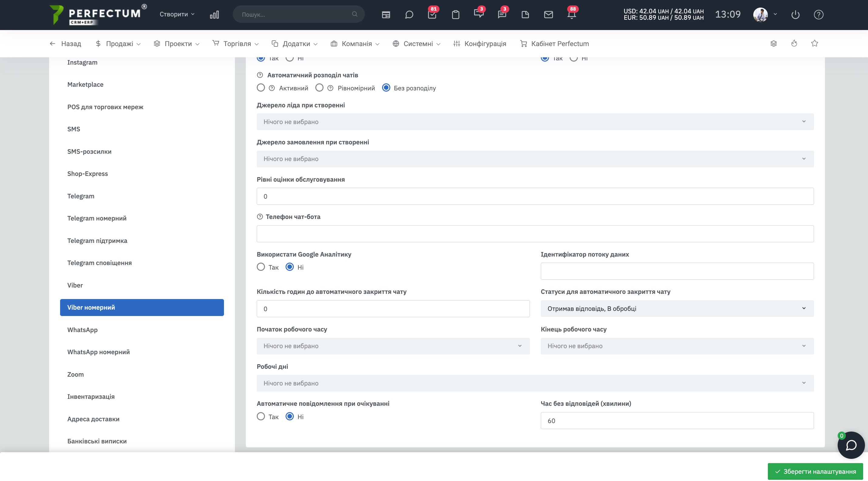Image resolution: width=868 pixels, height=481 pixels.
Task: Open the chat bubble icon in top bar
Action: (x=409, y=15)
